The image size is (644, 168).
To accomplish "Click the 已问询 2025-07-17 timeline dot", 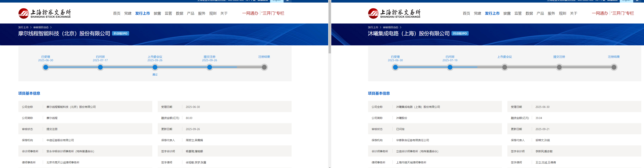I will (100, 67).
